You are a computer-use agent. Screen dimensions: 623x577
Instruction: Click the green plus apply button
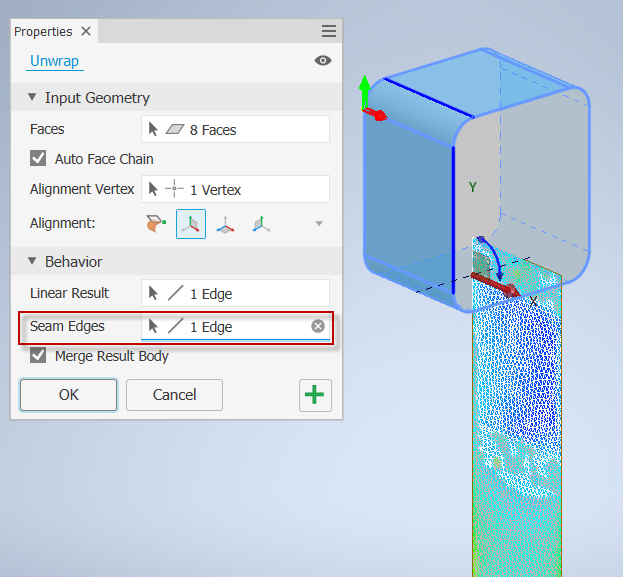315,395
